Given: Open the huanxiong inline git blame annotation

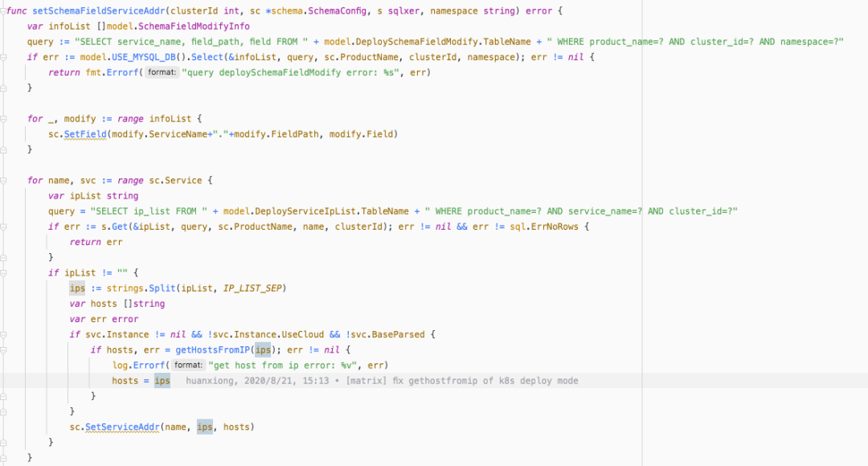Looking at the screenshot, I should [382, 381].
